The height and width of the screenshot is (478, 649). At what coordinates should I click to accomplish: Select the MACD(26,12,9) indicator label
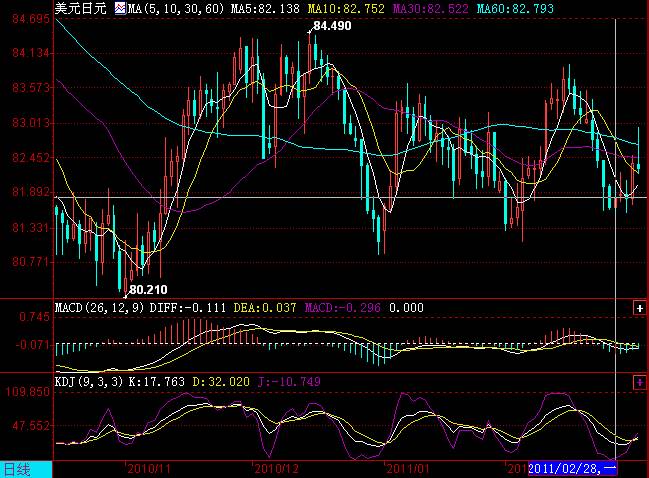[99, 308]
